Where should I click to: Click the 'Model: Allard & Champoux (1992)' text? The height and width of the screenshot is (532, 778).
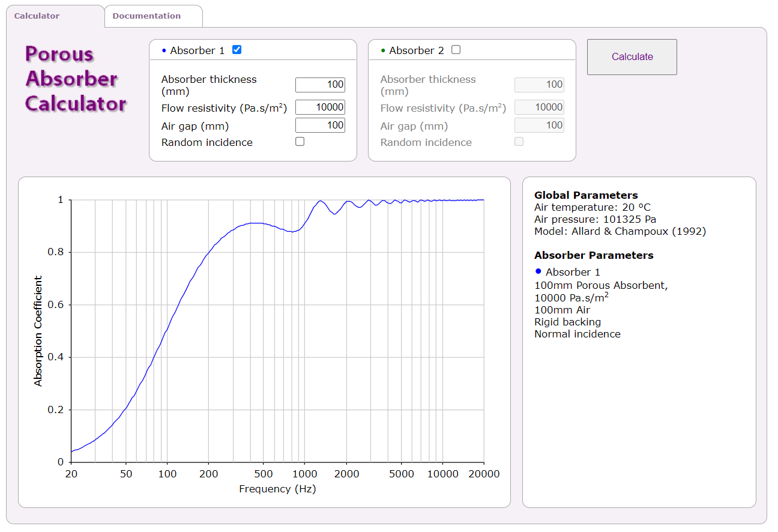coord(620,231)
